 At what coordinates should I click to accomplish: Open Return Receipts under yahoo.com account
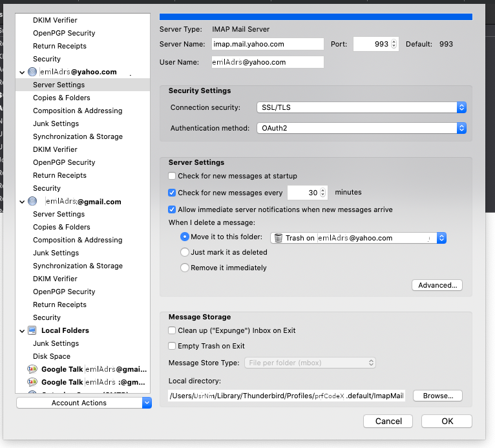(83, 175)
